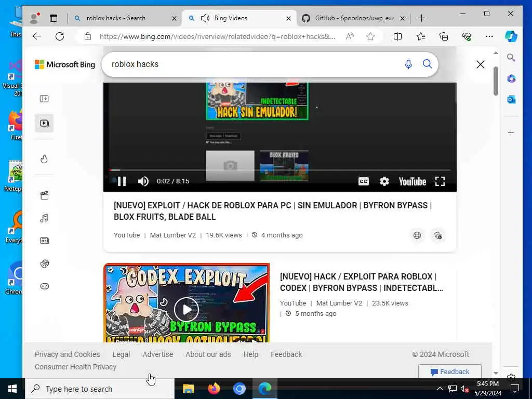The height and width of the screenshot is (399, 532).
Task: Open Gaming controller category icon
Action: click(45, 286)
